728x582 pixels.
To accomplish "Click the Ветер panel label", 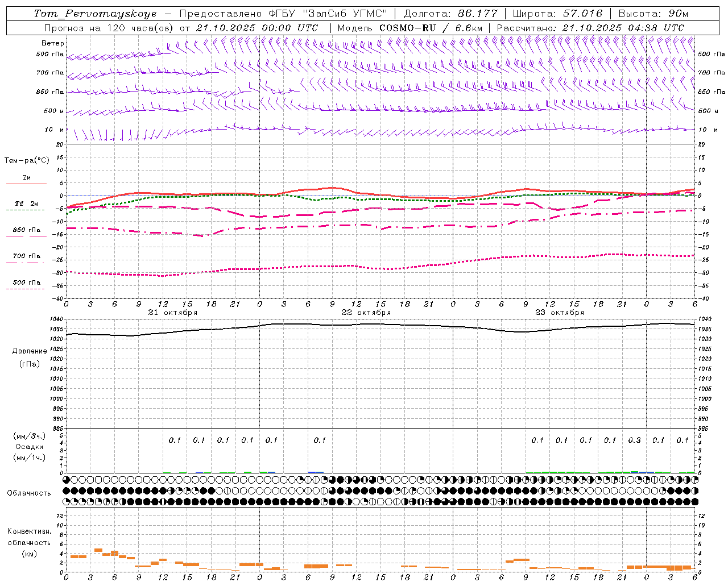I will (x=53, y=43).
